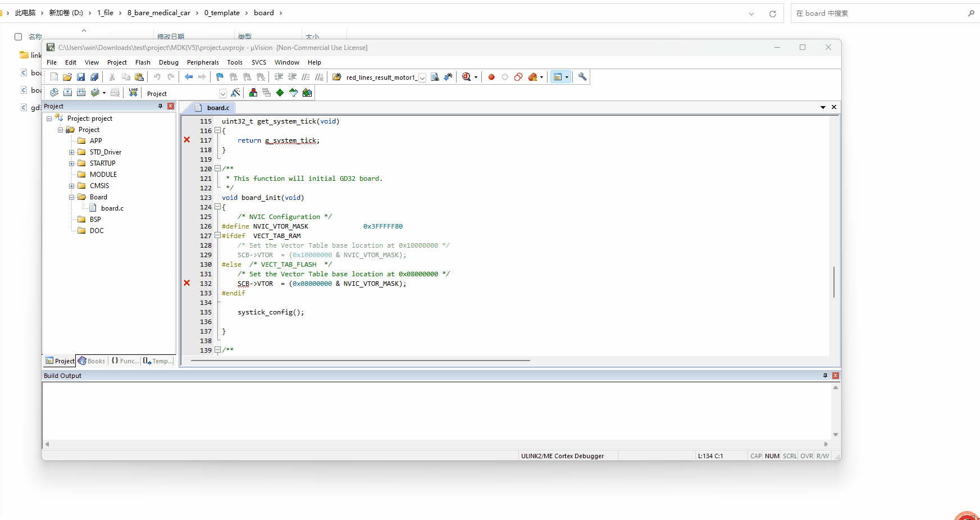Build the target project

[x=67, y=93]
